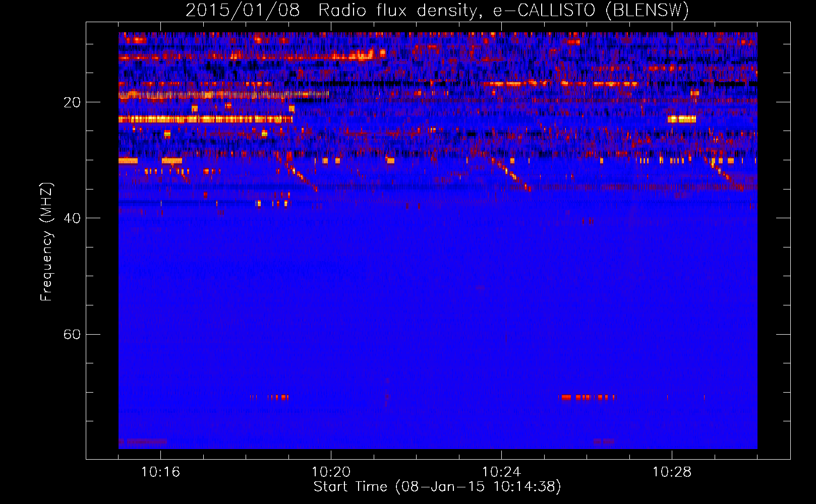Click the 40 MHz tick label

point(72,218)
